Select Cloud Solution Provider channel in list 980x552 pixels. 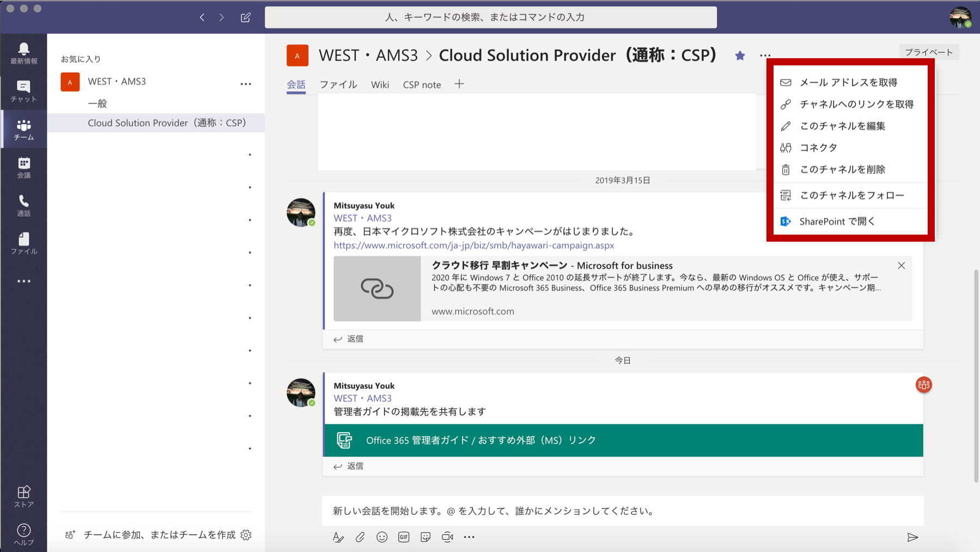click(156, 122)
